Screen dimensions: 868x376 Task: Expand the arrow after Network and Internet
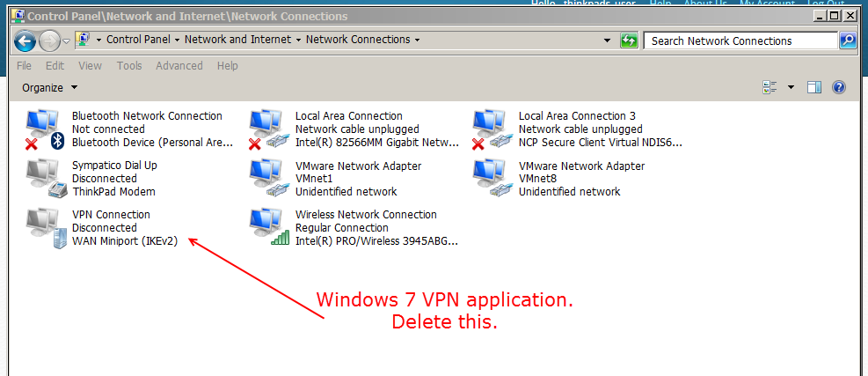(x=298, y=40)
